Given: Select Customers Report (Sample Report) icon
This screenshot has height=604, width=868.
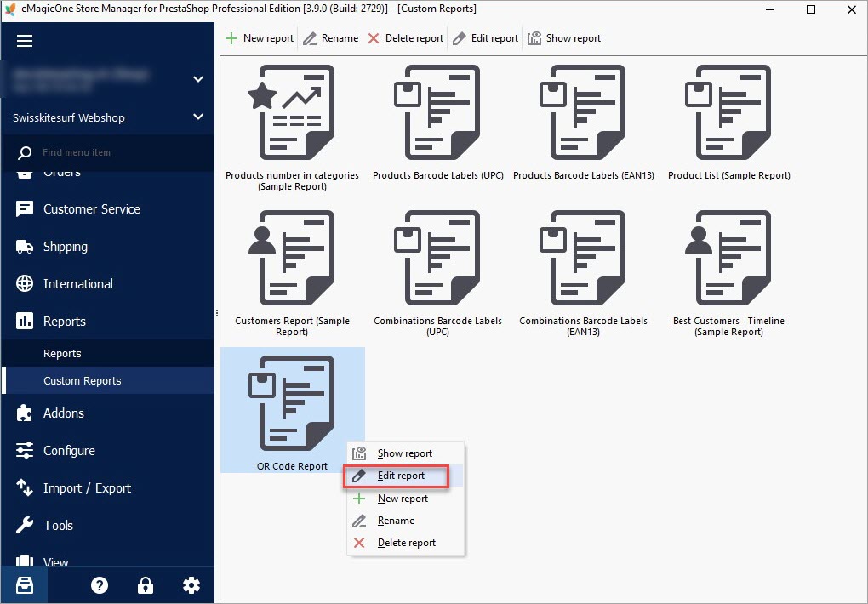Looking at the screenshot, I should pyautogui.click(x=292, y=258).
